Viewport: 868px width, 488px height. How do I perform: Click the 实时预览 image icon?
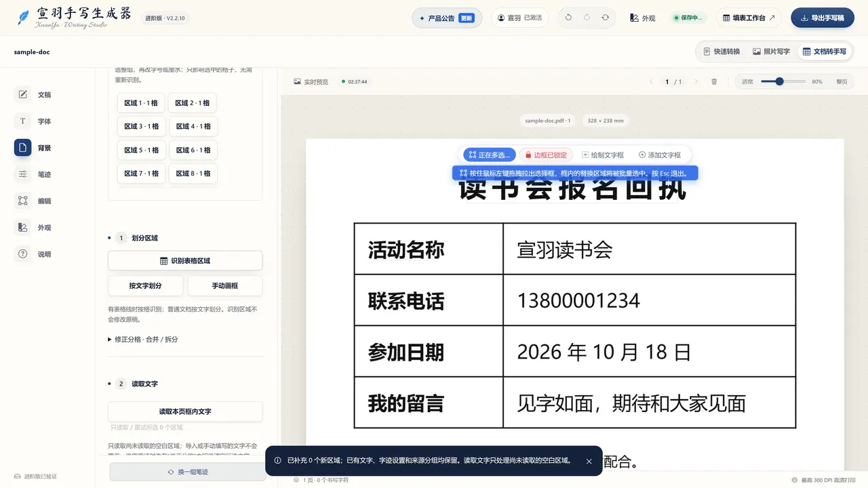(297, 81)
